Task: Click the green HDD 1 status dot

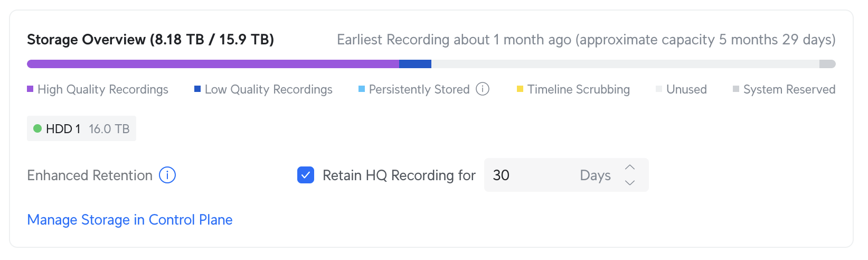Action: click(37, 128)
